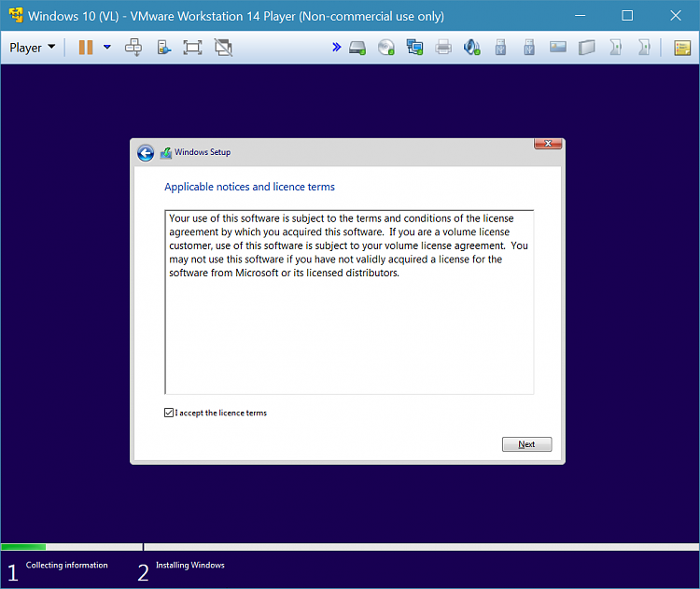Click the Applicable notices and licence terms heading
This screenshot has height=589, width=700.
click(249, 187)
